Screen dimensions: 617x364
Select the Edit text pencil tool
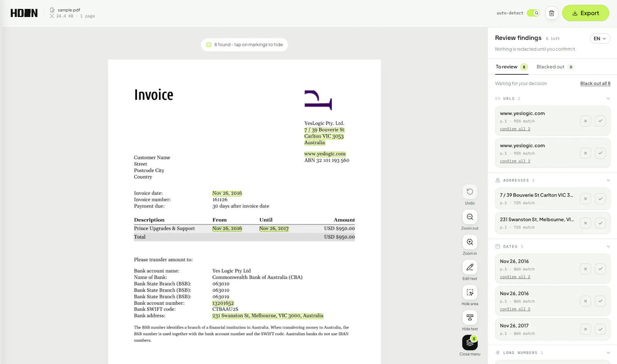pos(470,267)
